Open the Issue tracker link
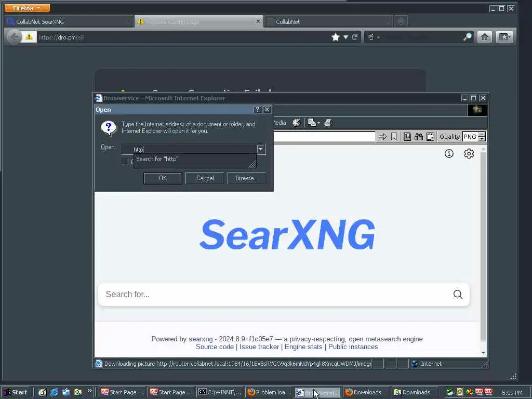 259,347
